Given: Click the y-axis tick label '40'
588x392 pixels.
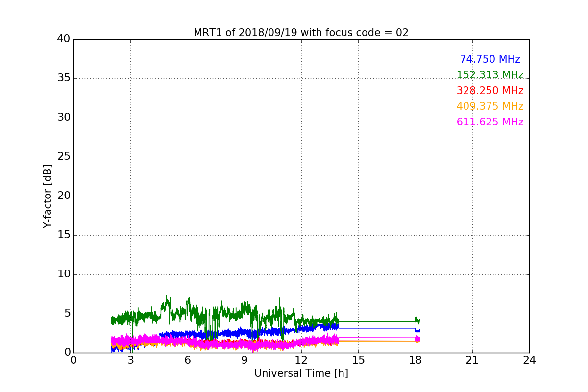Looking at the screenshot, I should pyautogui.click(x=64, y=39).
